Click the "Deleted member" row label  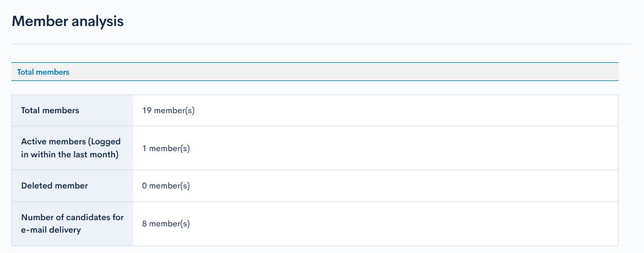(x=54, y=186)
